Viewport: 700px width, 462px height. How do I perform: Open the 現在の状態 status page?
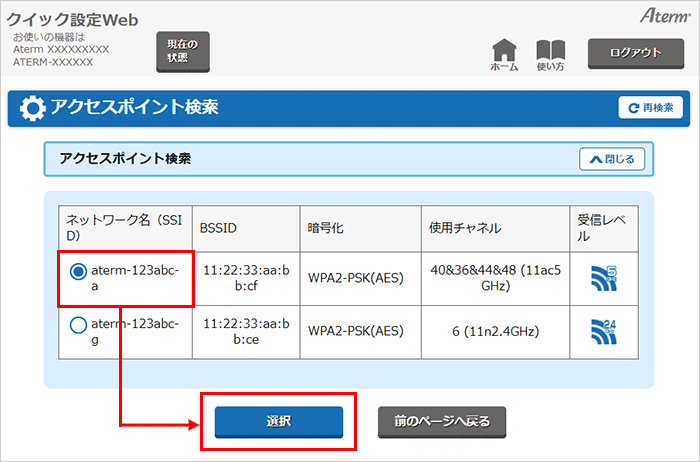point(182,51)
